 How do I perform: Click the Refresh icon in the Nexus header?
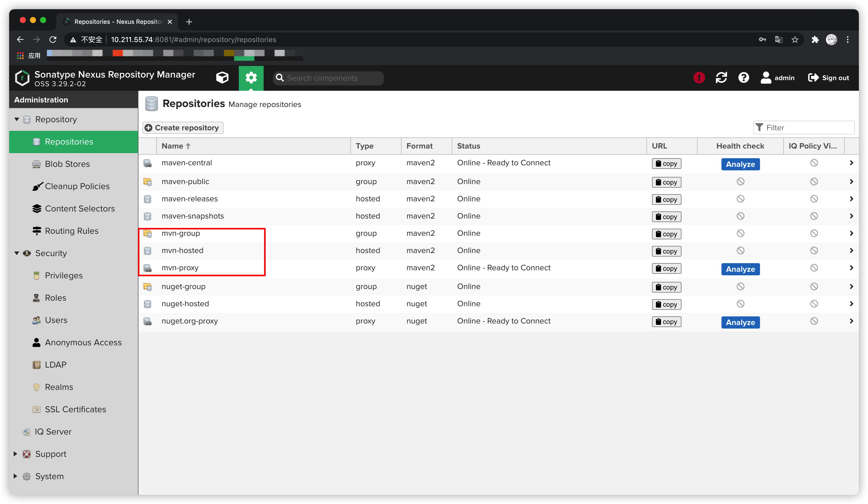click(x=721, y=78)
